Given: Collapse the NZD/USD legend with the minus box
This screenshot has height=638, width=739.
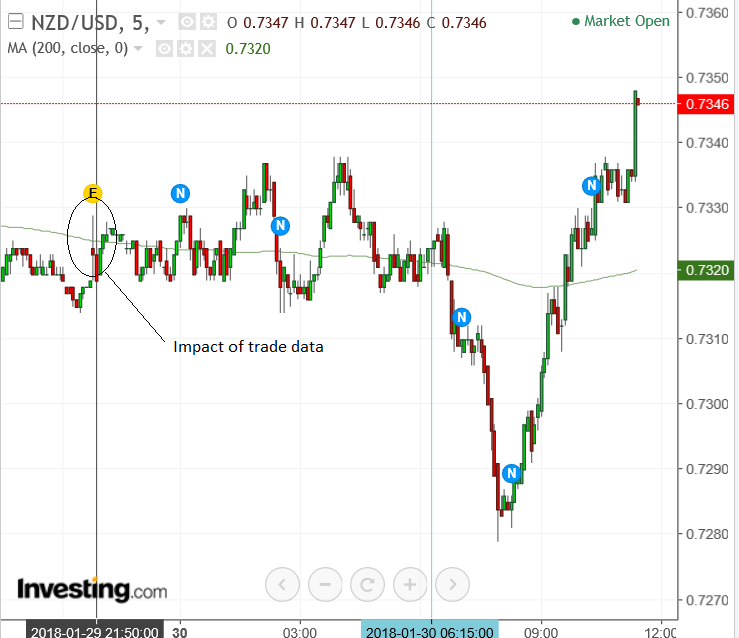Looking at the screenshot, I should tap(16, 22).
